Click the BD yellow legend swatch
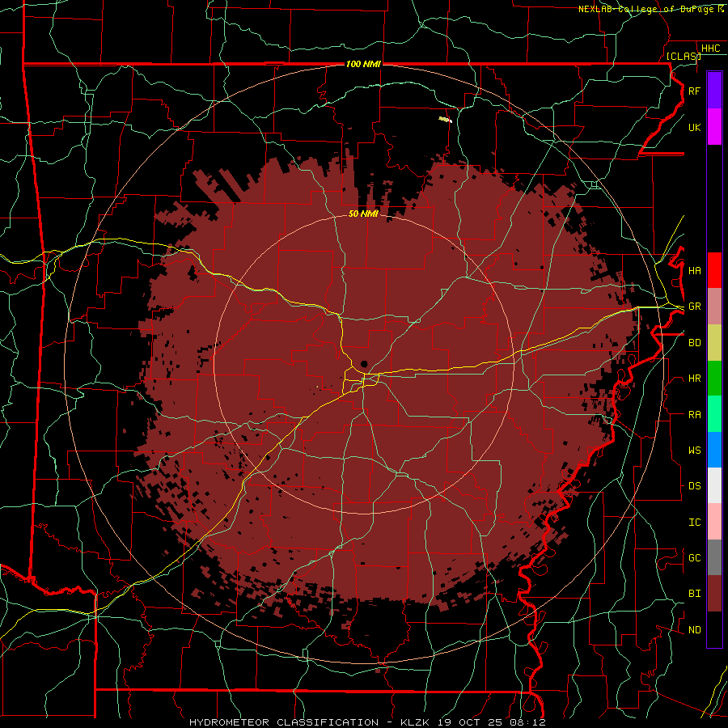The width and height of the screenshot is (728, 728). [x=714, y=343]
